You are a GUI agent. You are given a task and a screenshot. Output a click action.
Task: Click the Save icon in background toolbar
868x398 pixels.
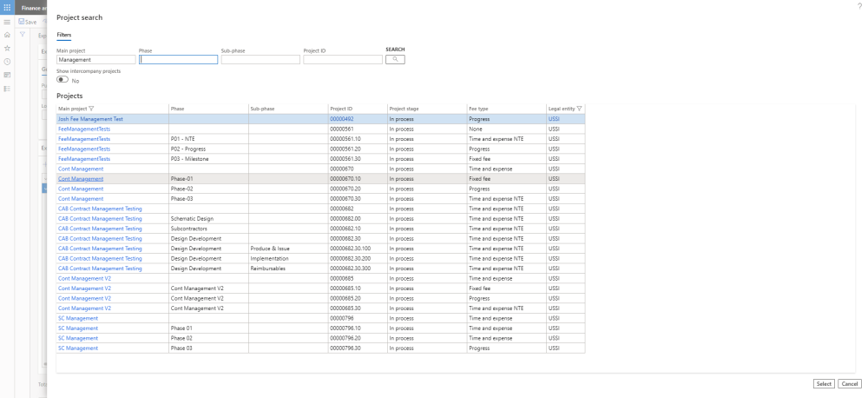(22, 22)
